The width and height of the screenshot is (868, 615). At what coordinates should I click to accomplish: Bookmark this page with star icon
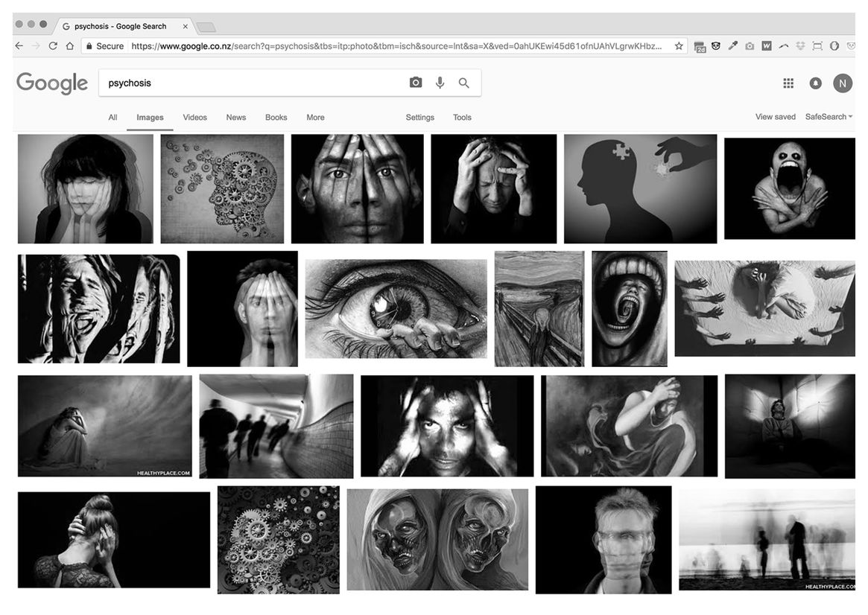click(679, 46)
